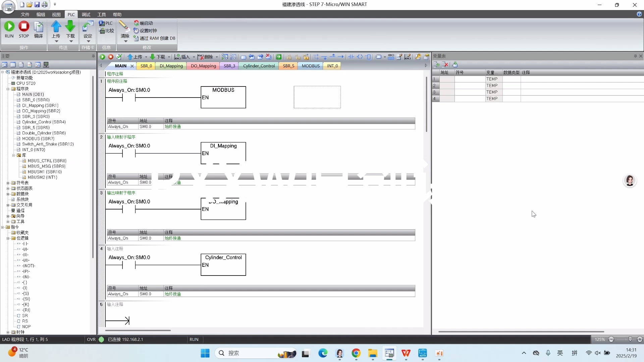Insert contact via editor toolbar contact icon
This screenshot has width=644, height=362.
click(x=351, y=57)
